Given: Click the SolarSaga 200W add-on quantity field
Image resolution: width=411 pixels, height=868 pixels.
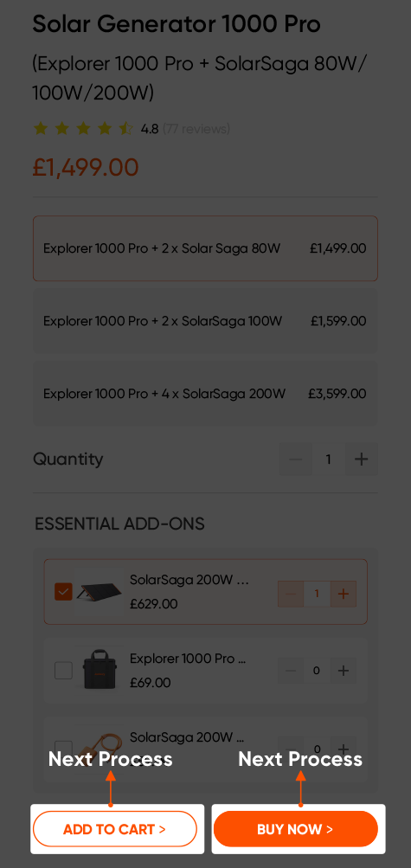Looking at the screenshot, I should pos(317,594).
